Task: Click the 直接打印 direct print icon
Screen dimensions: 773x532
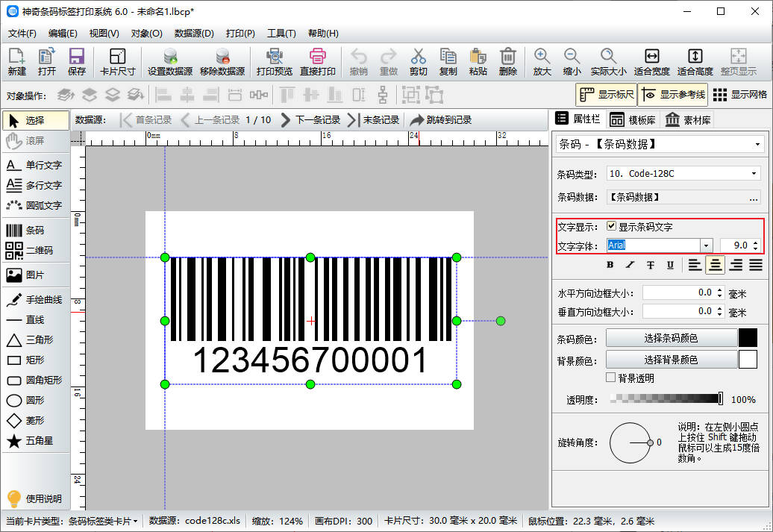Action: [x=318, y=62]
